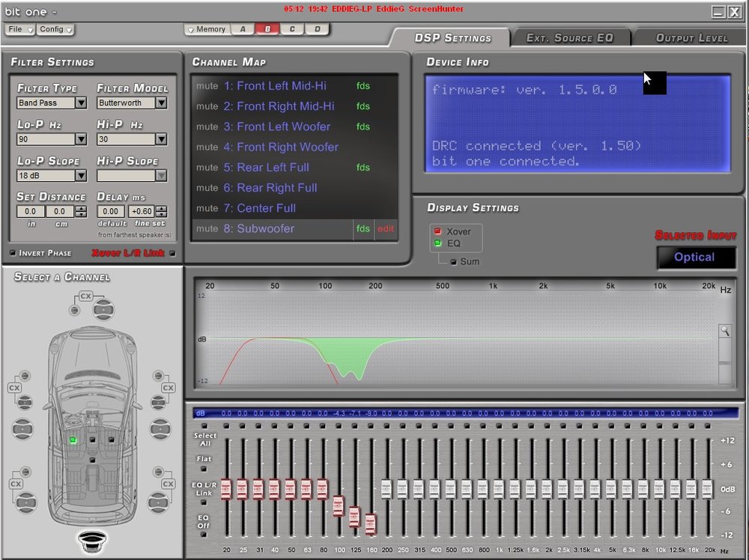Select memory preset C
Image resolution: width=749 pixels, height=560 pixels.
tap(292, 29)
